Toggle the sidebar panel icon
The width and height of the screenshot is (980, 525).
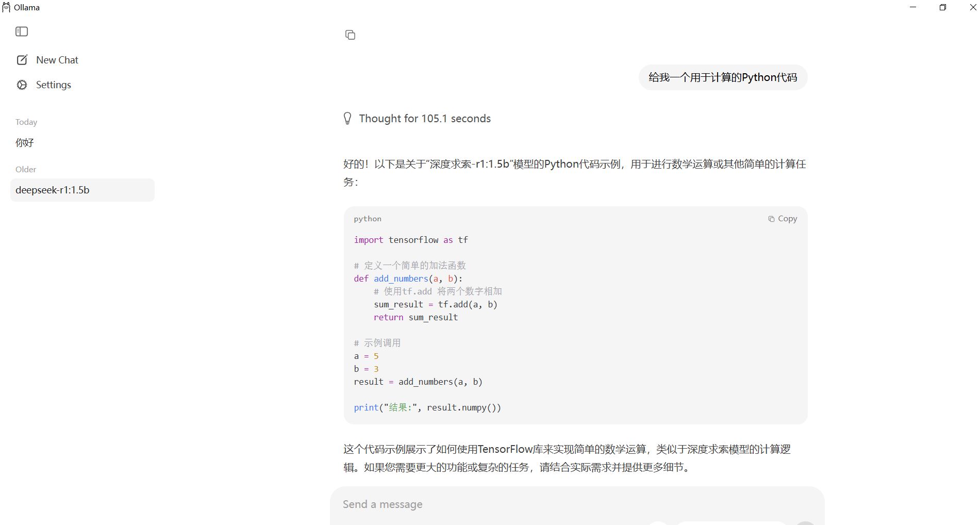pos(22,32)
